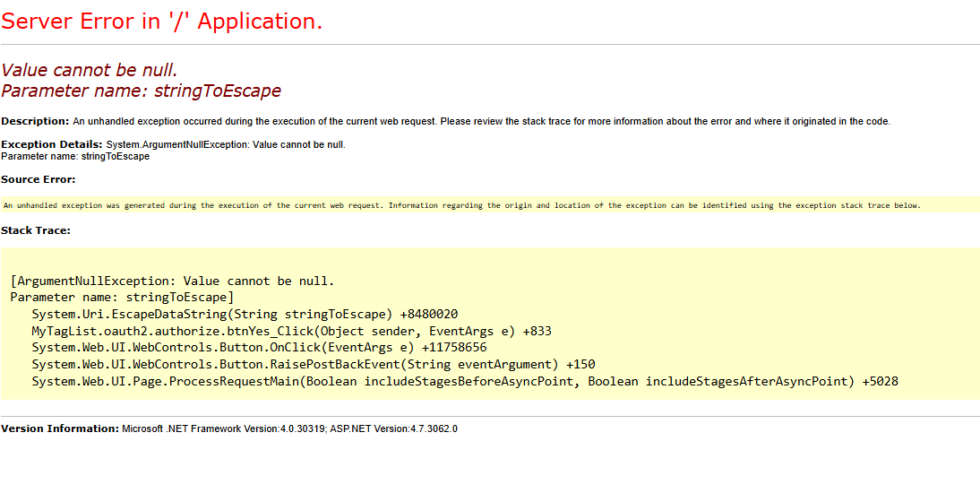980x502 pixels.
Task: Click the description sentence about unhandled exception
Action: coord(481,121)
